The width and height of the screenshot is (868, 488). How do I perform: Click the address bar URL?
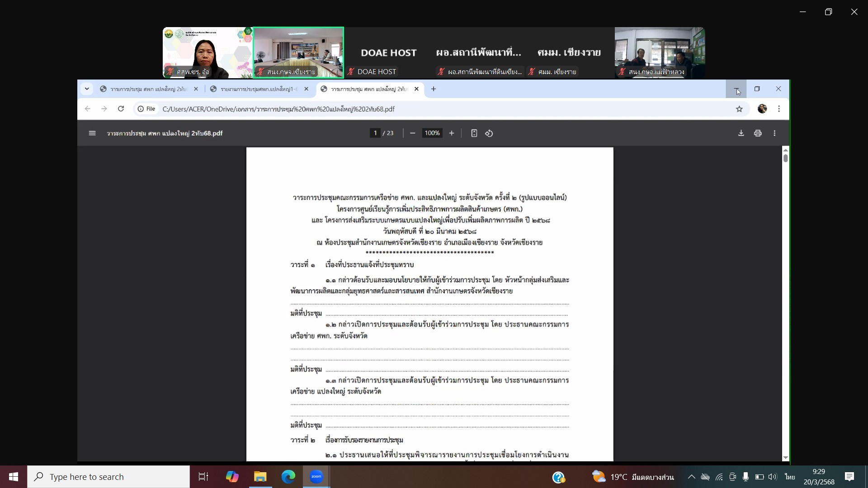278,109
